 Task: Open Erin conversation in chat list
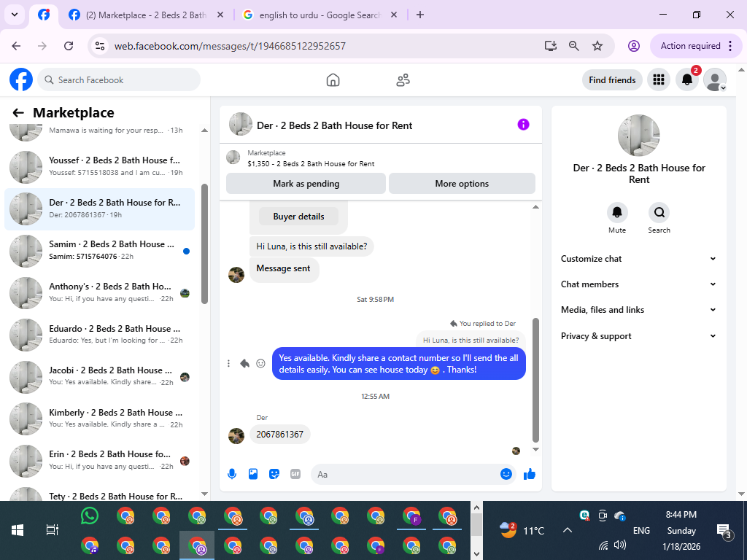point(99,461)
